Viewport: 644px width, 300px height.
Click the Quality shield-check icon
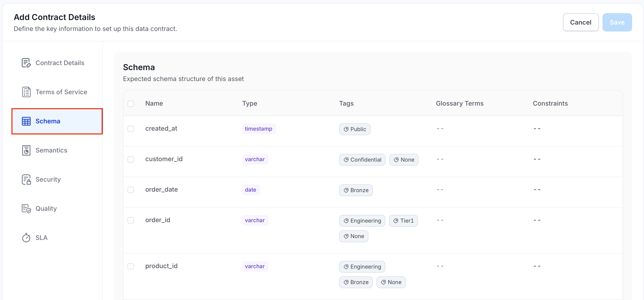(x=26, y=208)
